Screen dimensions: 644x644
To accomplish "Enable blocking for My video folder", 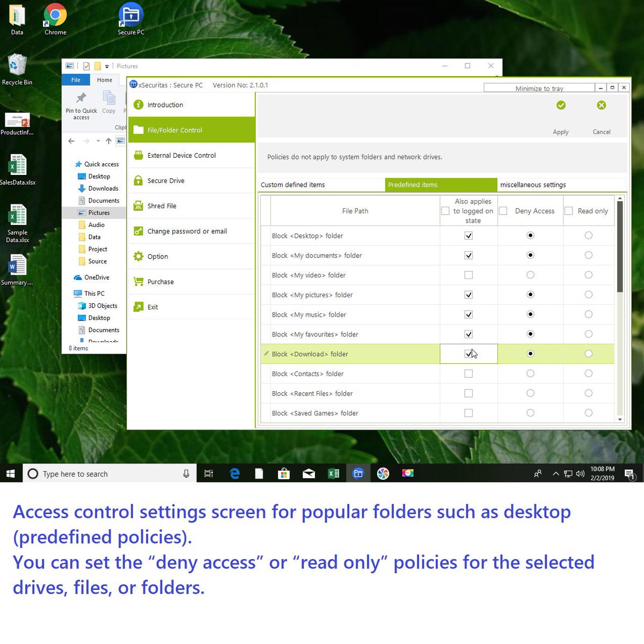I will 468,275.
